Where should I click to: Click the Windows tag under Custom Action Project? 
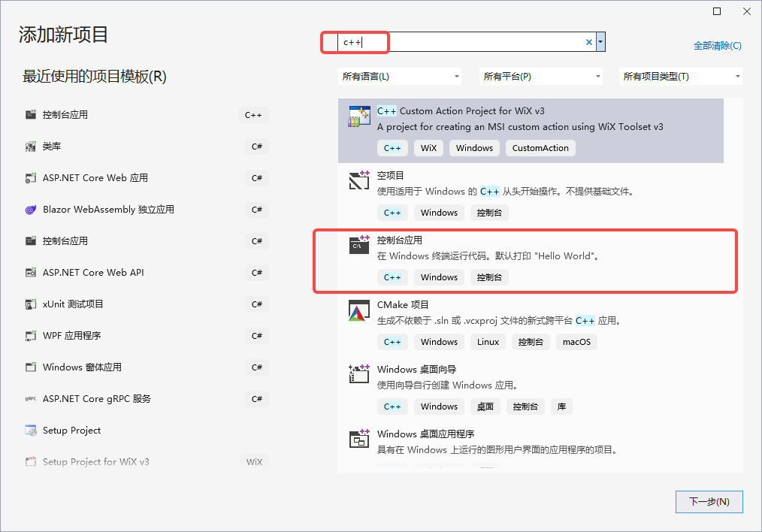(x=474, y=148)
